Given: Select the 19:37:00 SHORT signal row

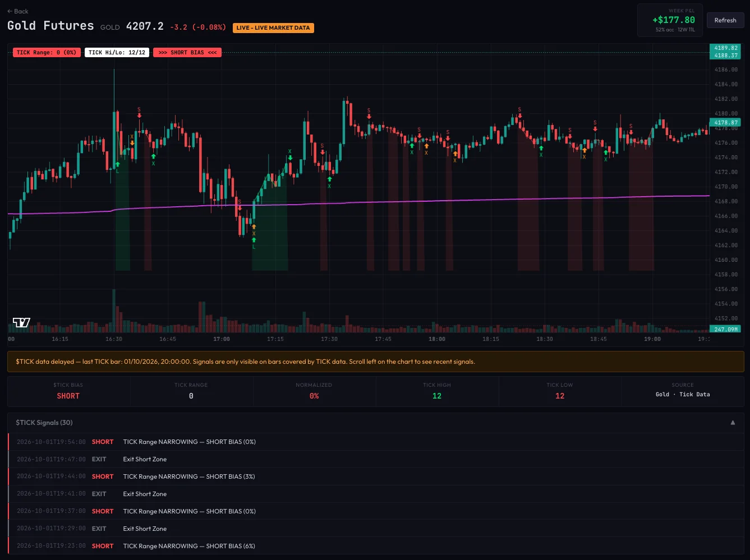Looking at the screenshot, I should (x=376, y=511).
